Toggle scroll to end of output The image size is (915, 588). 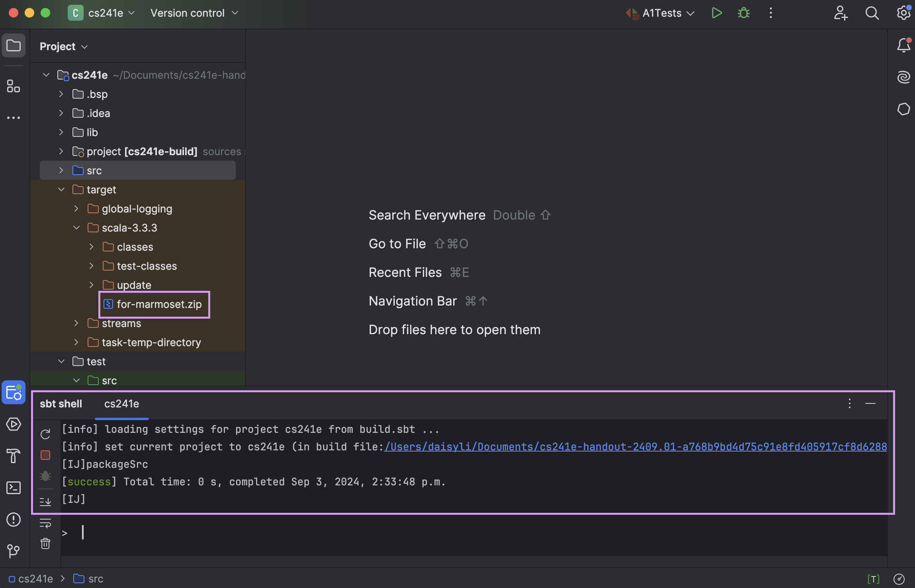(x=45, y=501)
